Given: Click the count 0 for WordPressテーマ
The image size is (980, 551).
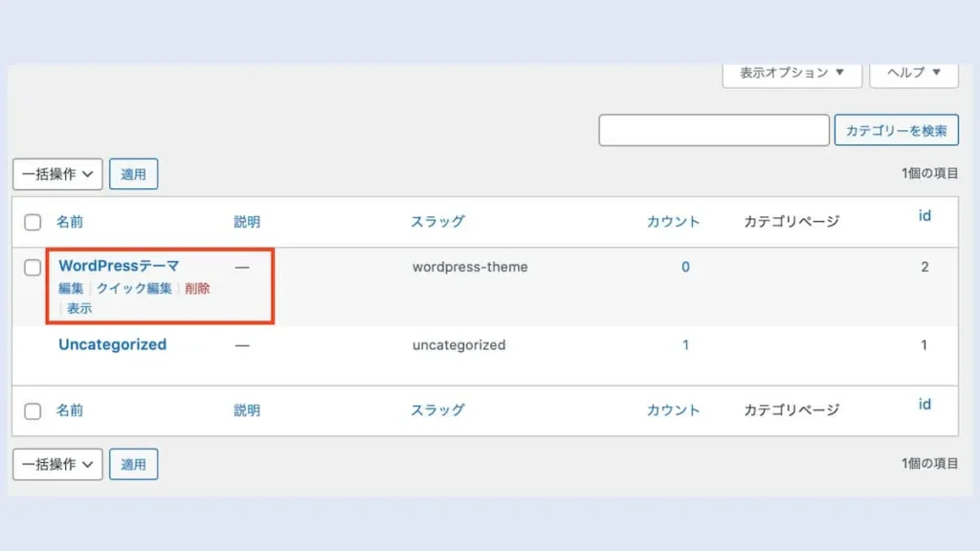Looking at the screenshot, I should click(x=685, y=267).
